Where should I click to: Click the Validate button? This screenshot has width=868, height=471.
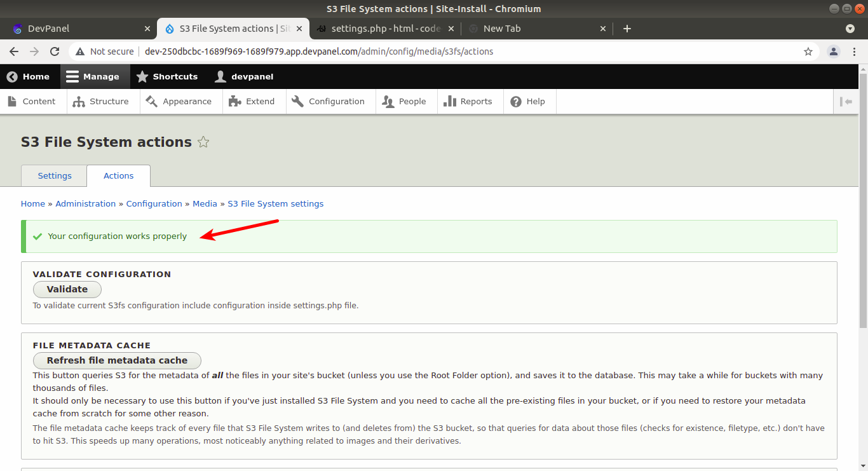point(67,289)
